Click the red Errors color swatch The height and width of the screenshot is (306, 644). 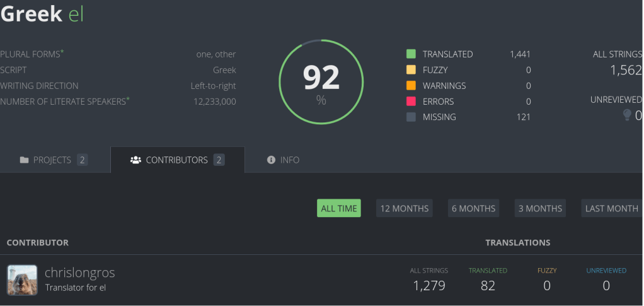[411, 102]
